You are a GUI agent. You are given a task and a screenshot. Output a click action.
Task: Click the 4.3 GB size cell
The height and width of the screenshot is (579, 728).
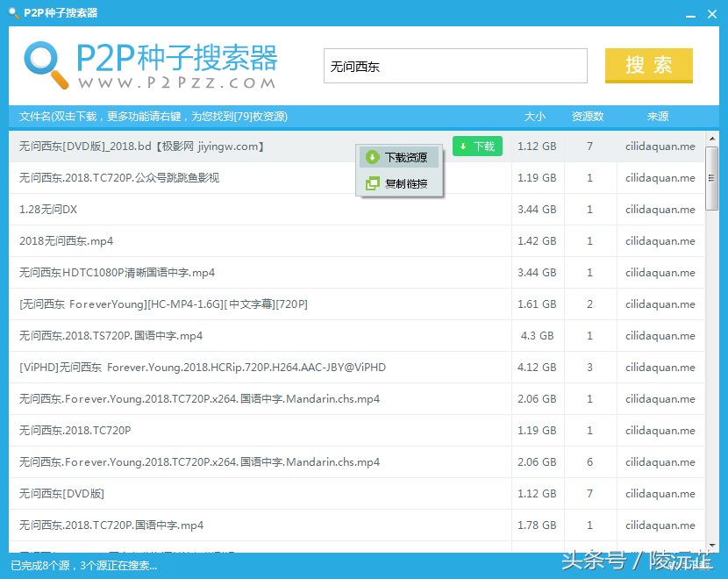pyautogui.click(x=537, y=336)
